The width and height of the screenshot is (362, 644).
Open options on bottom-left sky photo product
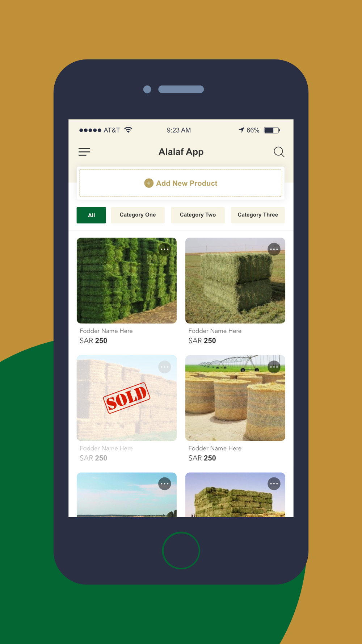point(165,484)
